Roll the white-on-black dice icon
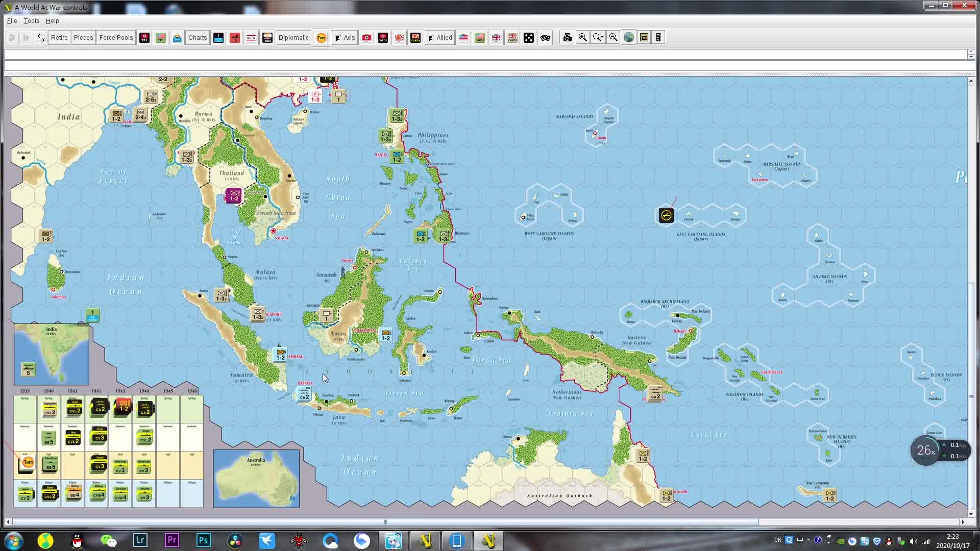Screen dimensions: 980x551 [529, 37]
